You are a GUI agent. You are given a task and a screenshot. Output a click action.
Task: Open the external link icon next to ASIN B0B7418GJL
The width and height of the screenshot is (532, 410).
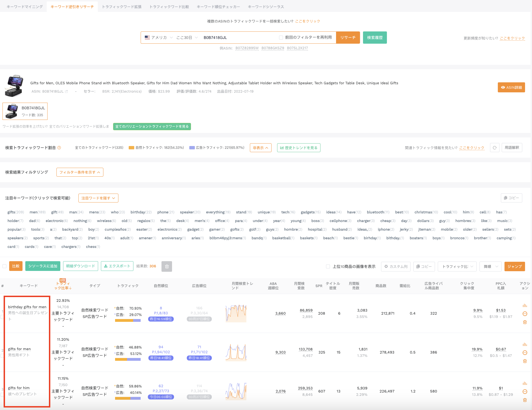[x=66, y=92]
